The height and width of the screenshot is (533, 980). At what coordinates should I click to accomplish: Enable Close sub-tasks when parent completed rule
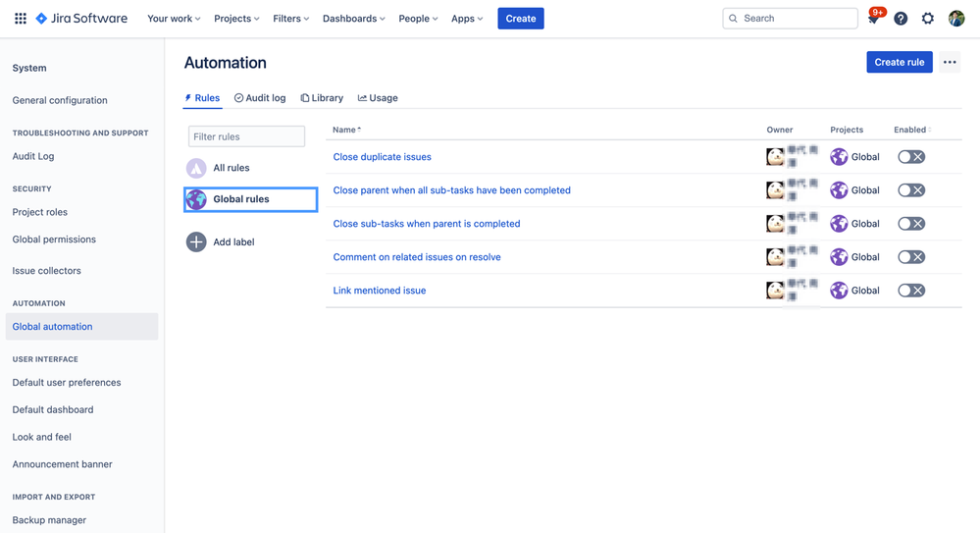pos(911,224)
